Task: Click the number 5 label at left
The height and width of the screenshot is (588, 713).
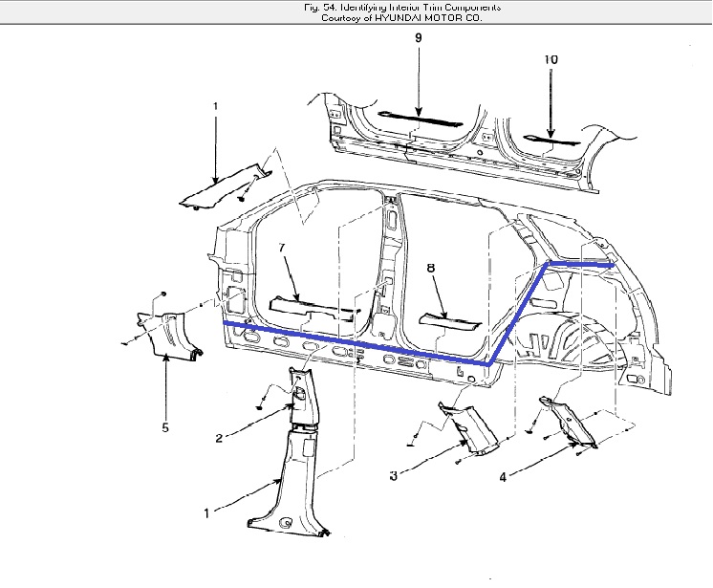Action: click(165, 427)
